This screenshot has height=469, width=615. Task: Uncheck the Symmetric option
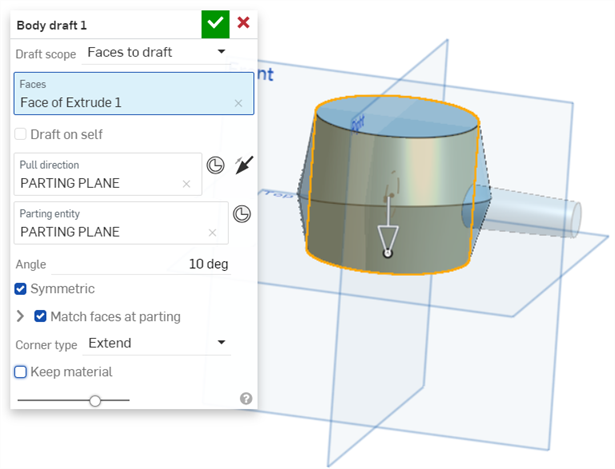[21, 289]
